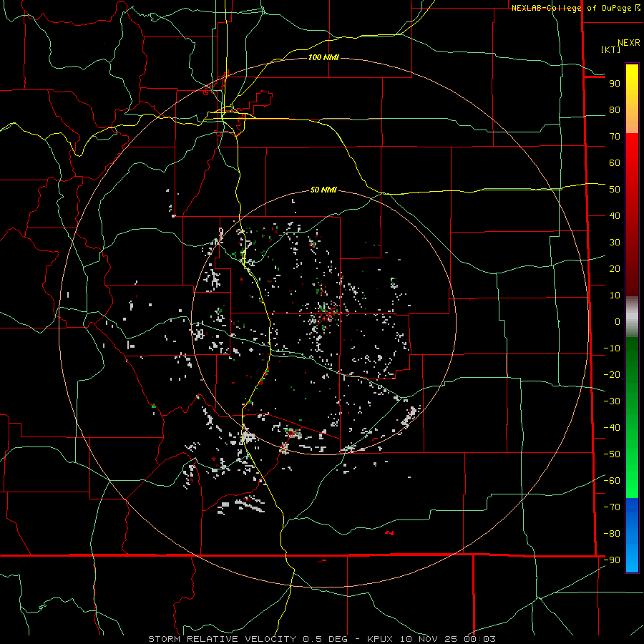Click the 40 knot scale label
Image resolution: width=644 pixels, height=644 pixels.
point(615,216)
